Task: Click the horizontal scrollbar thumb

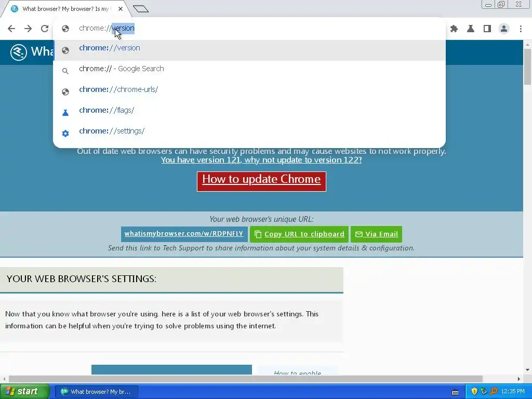Action: click(245, 379)
